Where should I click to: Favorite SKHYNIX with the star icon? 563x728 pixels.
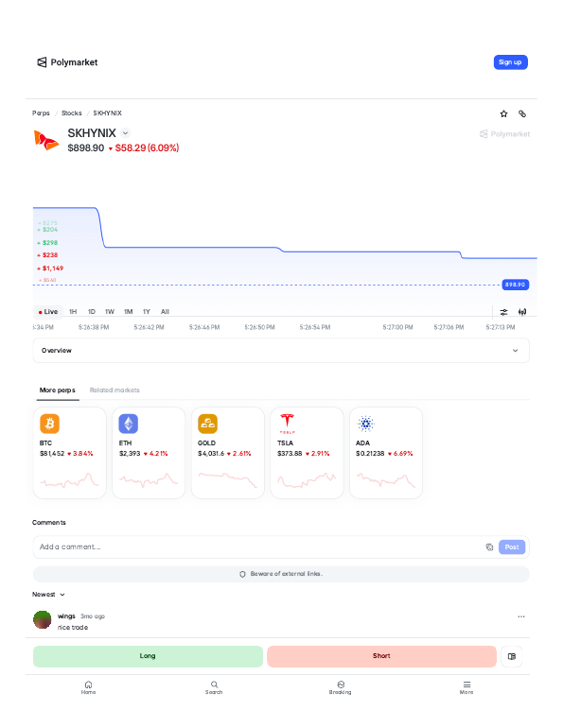pyautogui.click(x=503, y=113)
